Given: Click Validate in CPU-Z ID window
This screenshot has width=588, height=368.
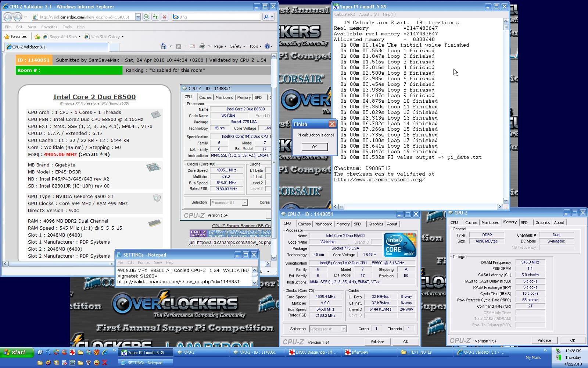Looking at the screenshot, I should (377, 342).
